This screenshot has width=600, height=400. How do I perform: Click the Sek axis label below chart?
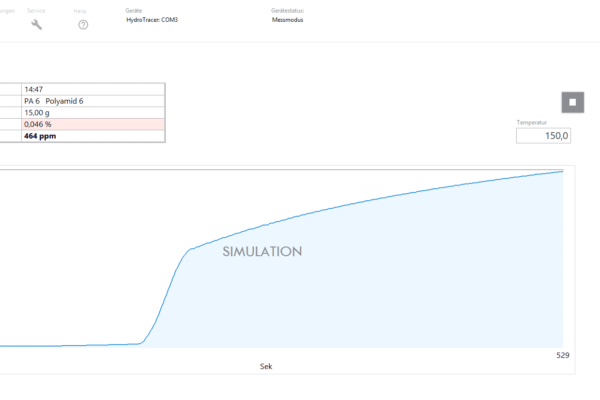[265, 366]
